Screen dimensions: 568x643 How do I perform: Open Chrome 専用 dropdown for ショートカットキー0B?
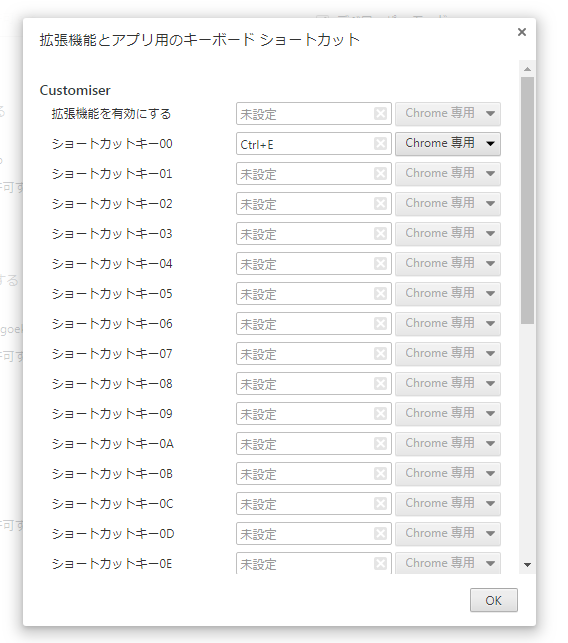point(448,474)
